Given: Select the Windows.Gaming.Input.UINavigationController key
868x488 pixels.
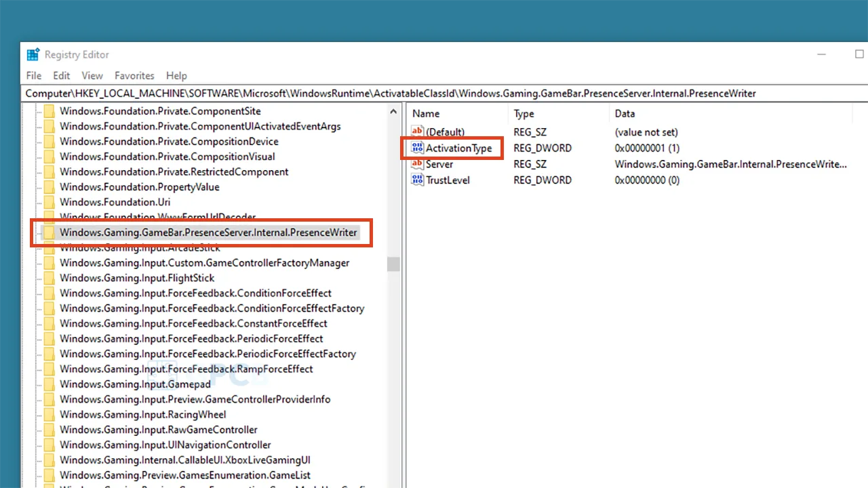Looking at the screenshot, I should click(165, 445).
